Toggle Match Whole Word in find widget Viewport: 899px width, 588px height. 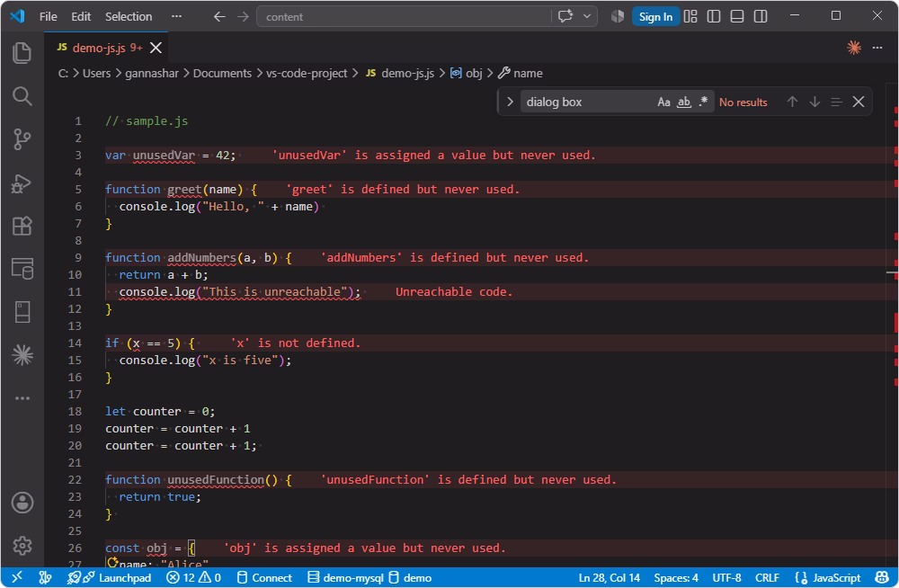683,102
